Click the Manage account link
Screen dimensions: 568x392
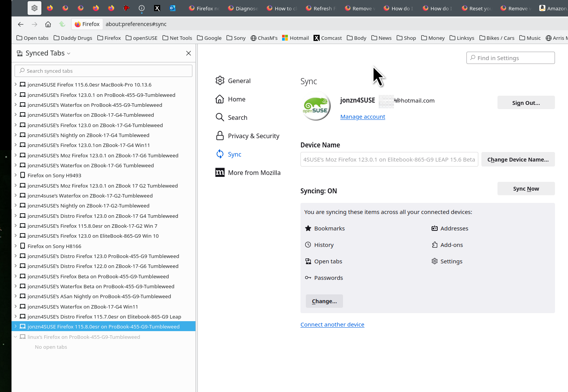pos(363,117)
